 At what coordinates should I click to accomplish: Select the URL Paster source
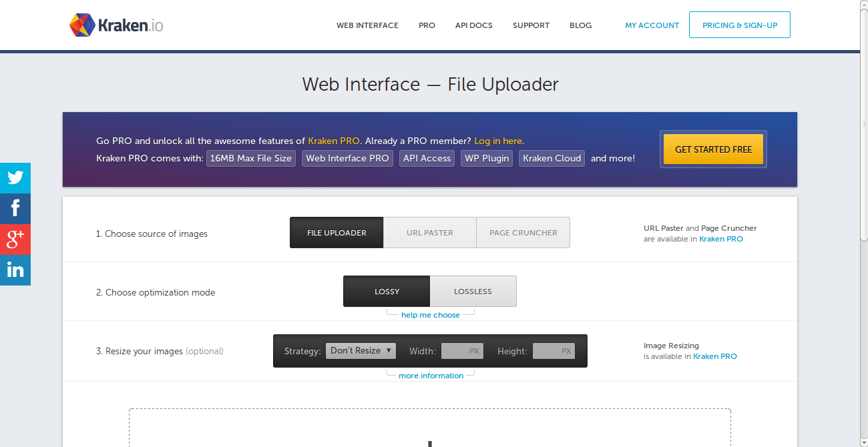coord(430,233)
